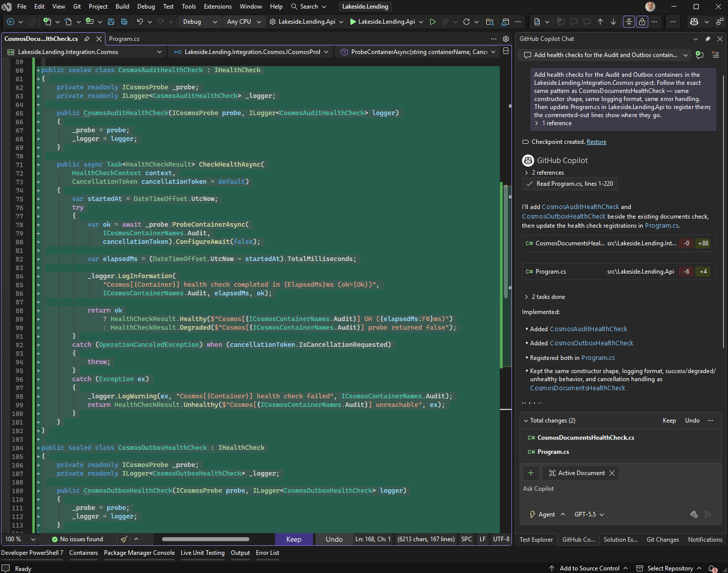Close the CosmosDocumentsHealthCheck.cs tab
The image size is (728, 573).
pos(99,39)
